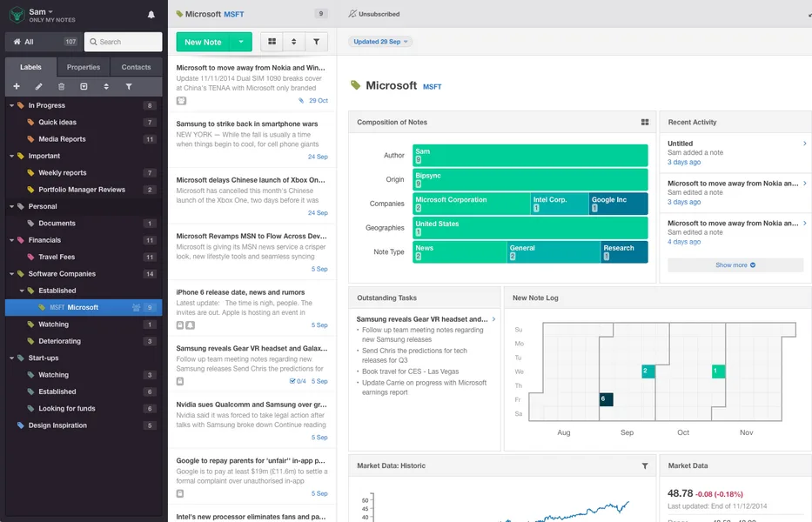Switch to the Properties tab
This screenshot has height=522, width=812.
click(84, 67)
